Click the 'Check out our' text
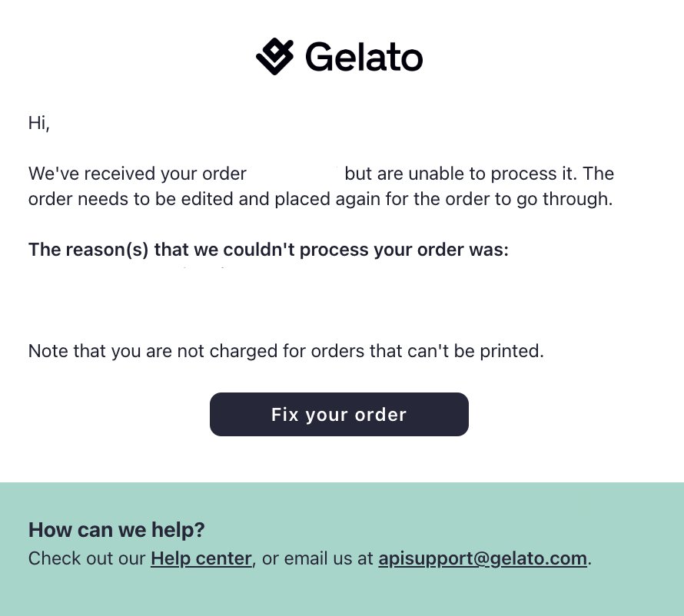 [87, 558]
